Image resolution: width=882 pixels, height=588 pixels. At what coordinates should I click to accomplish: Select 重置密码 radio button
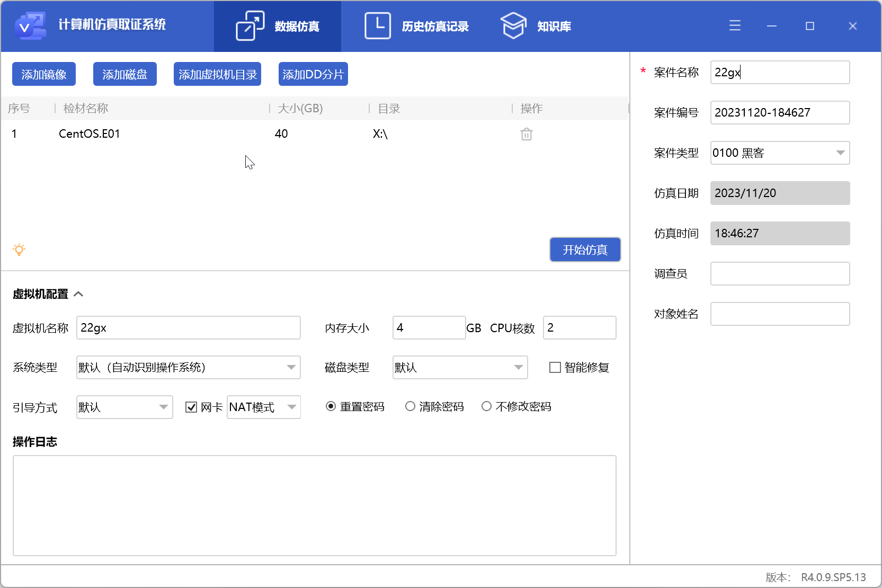coord(331,406)
